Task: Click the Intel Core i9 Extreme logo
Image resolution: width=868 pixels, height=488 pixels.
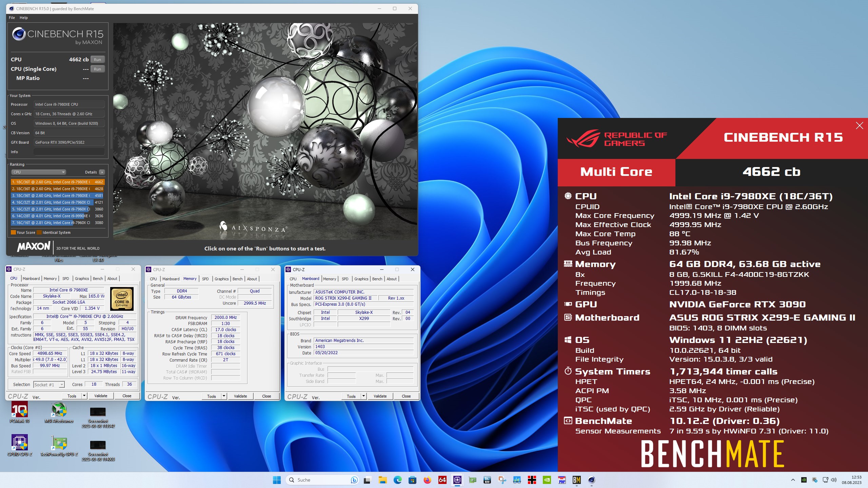Action: 122,299
